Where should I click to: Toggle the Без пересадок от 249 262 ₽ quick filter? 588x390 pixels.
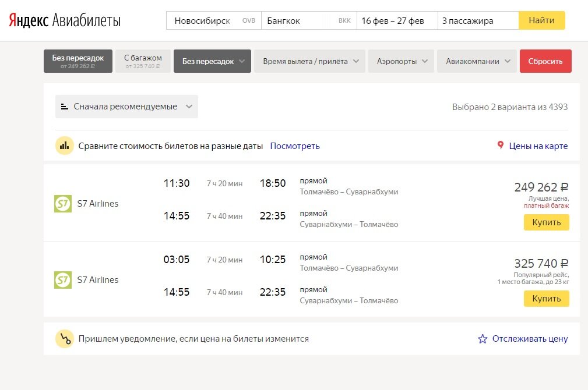click(x=78, y=61)
